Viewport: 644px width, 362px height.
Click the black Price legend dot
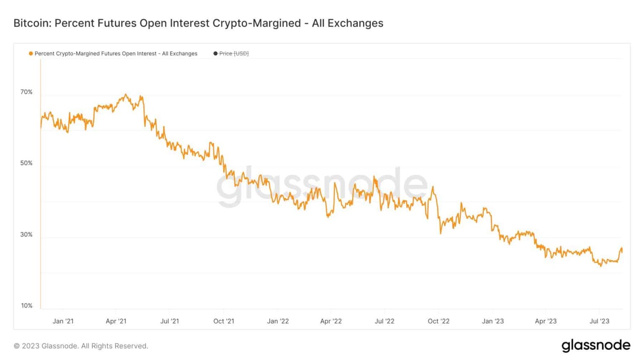click(216, 54)
